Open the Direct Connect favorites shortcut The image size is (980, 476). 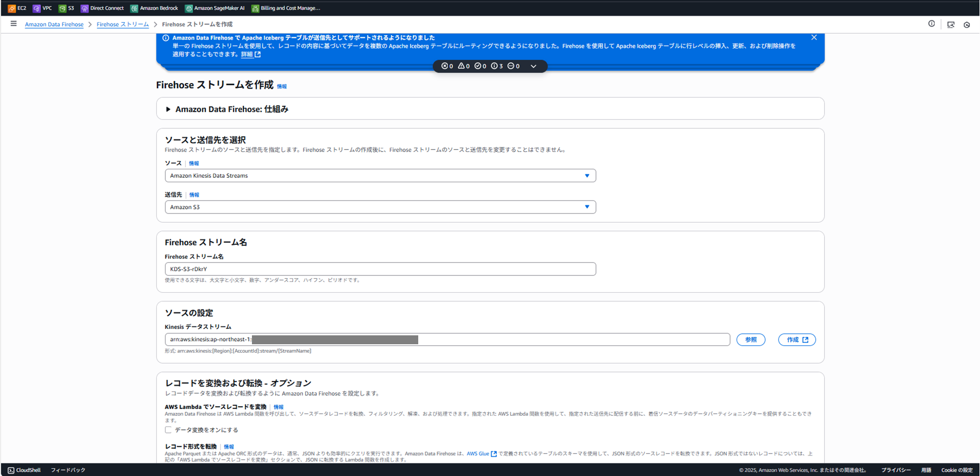[102, 8]
